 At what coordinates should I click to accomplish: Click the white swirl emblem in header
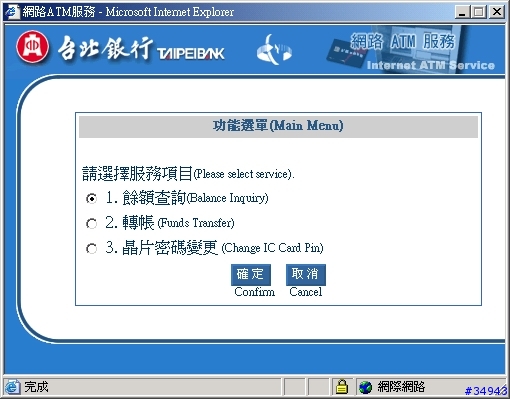click(x=274, y=50)
